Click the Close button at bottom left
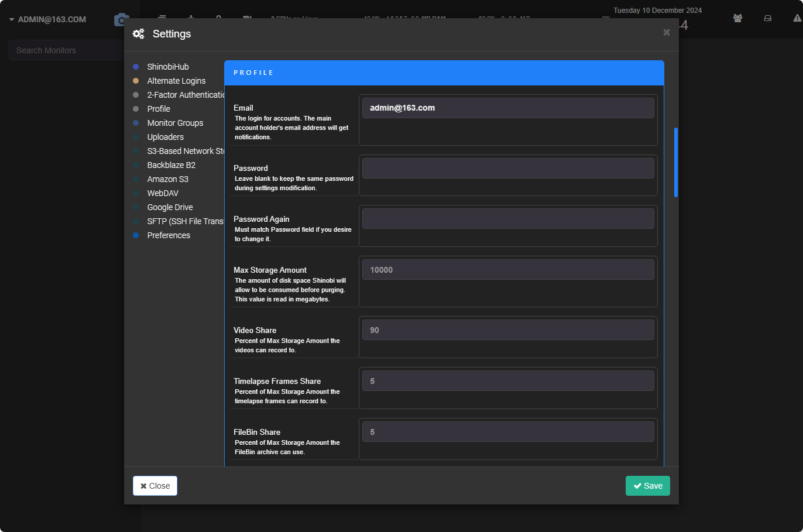 (155, 486)
